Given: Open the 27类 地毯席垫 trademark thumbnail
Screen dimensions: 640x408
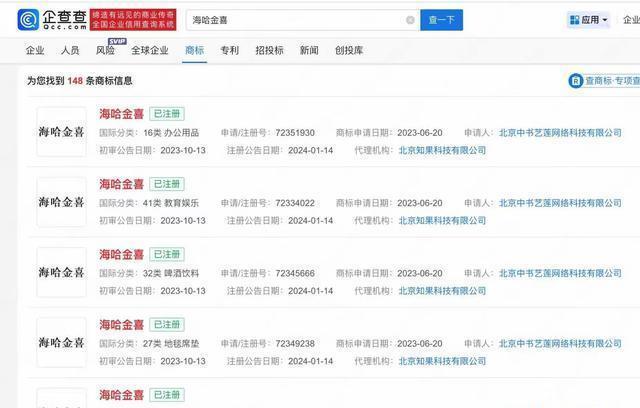Looking at the screenshot, I should [61, 342].
